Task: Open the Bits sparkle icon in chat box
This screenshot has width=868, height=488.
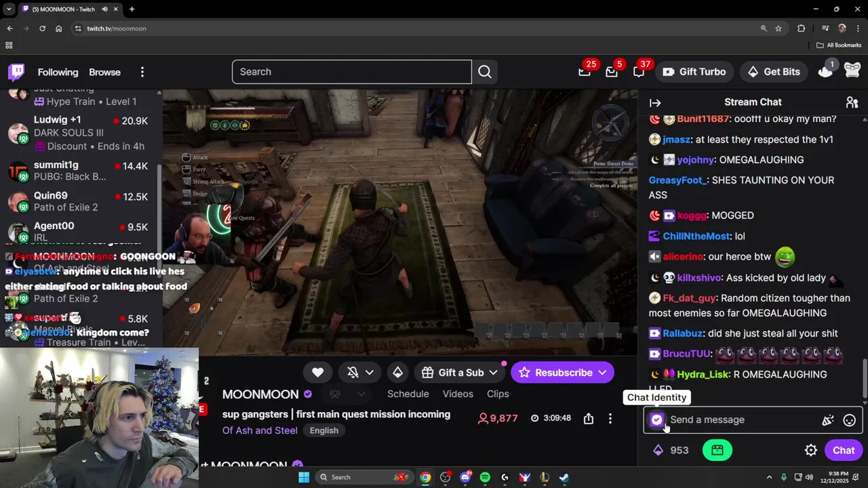Action: (827, 420)
